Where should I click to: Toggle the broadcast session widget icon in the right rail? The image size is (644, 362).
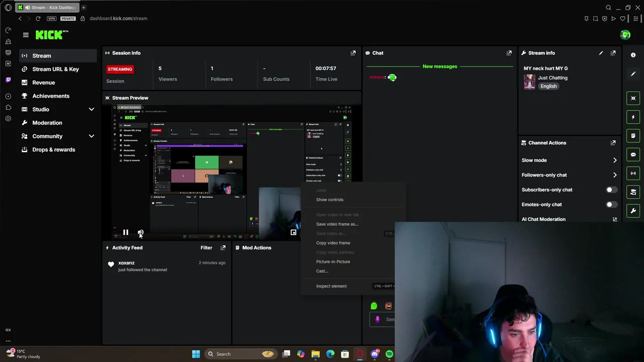633,173
